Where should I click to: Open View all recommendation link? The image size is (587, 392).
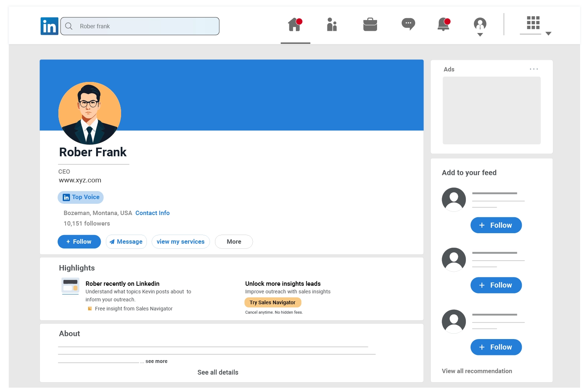[477, 371]
